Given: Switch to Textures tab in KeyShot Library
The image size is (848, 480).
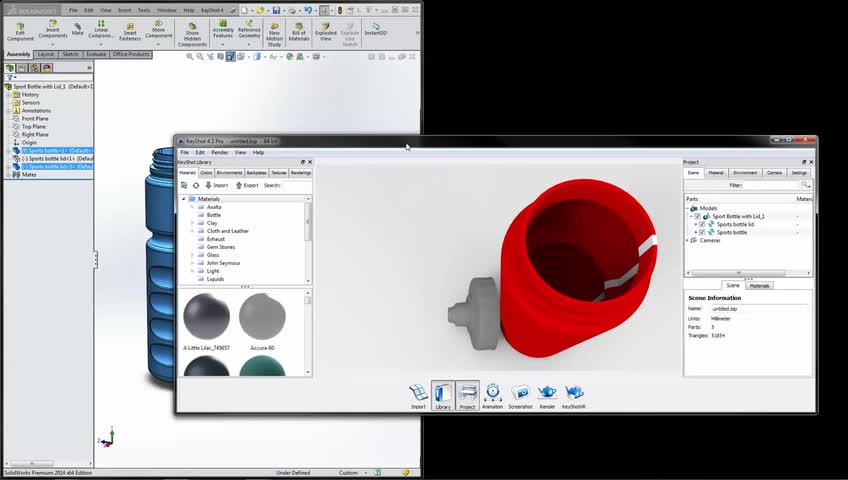Looking at the screenshot, I should [x=279, y=173].
